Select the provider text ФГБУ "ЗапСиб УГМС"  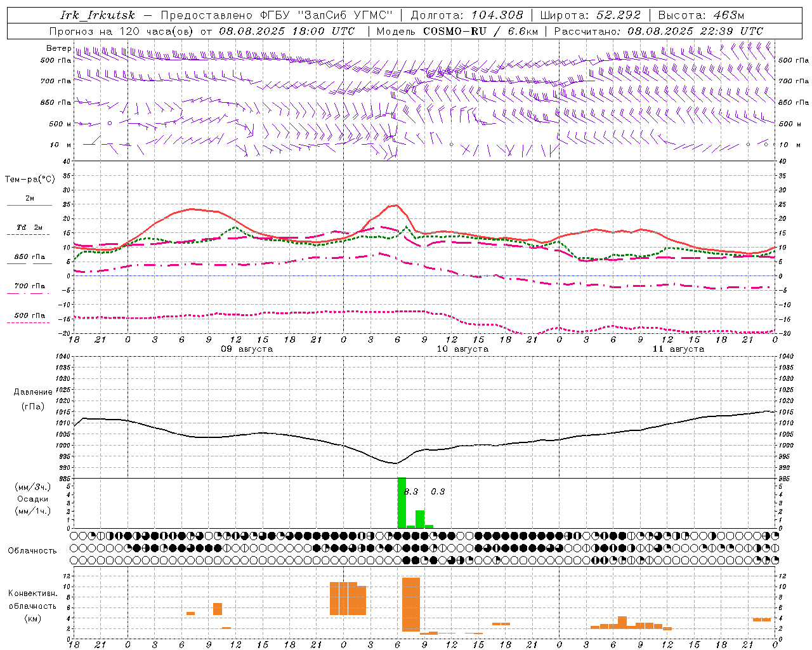point(326,15)
